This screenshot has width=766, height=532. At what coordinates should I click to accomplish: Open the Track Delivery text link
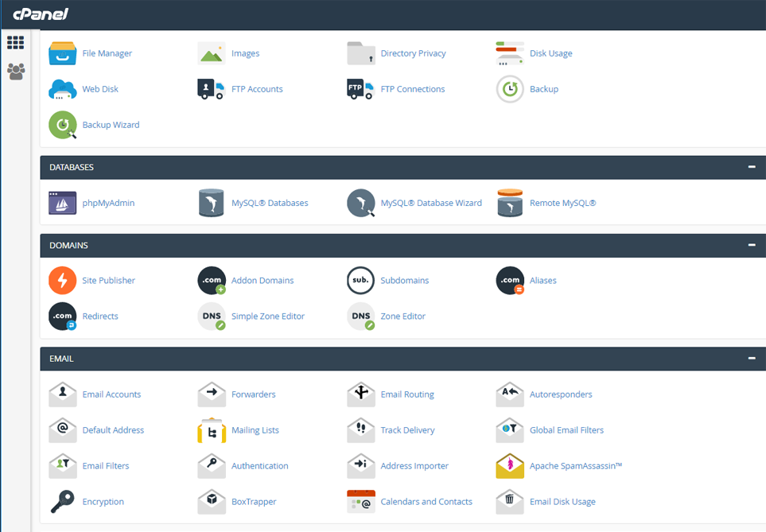tap(407, 430)
